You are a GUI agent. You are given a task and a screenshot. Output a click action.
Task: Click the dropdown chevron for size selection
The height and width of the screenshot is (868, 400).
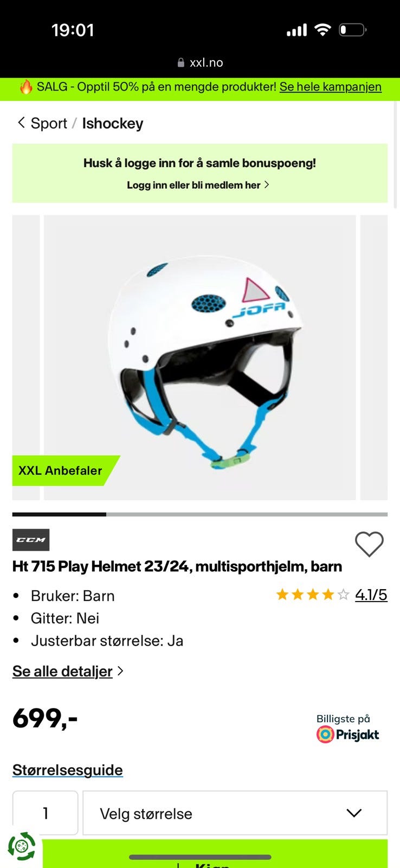click(x=354, y=813)
